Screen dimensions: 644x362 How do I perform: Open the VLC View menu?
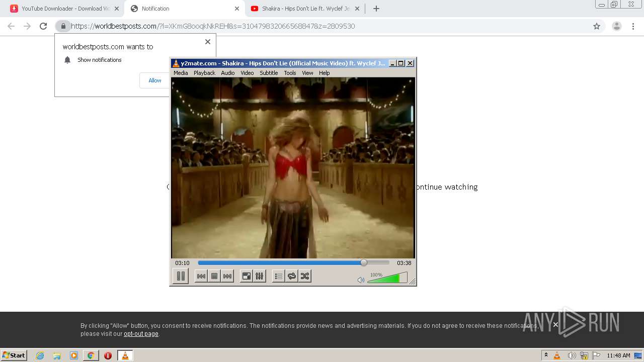click(307, 73)
